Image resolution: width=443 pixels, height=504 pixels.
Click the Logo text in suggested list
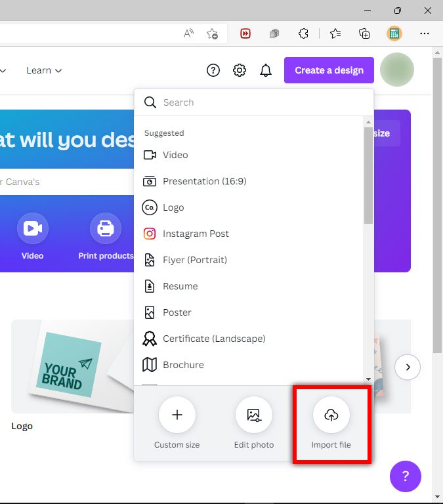click(x=174, y=207)
